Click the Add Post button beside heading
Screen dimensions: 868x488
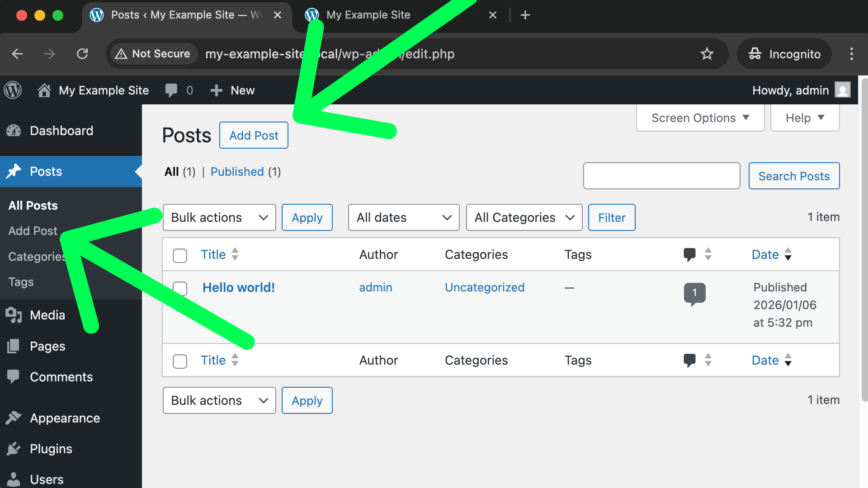[254, 135]
